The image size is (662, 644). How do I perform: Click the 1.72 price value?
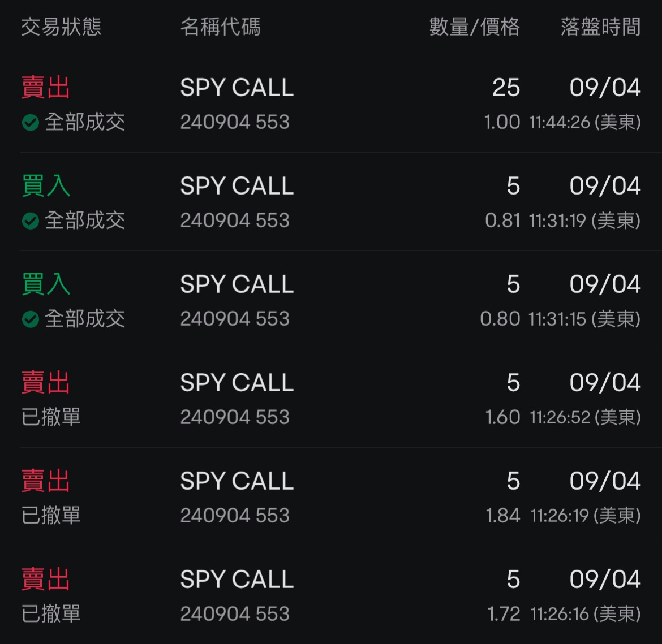[504, 614]
